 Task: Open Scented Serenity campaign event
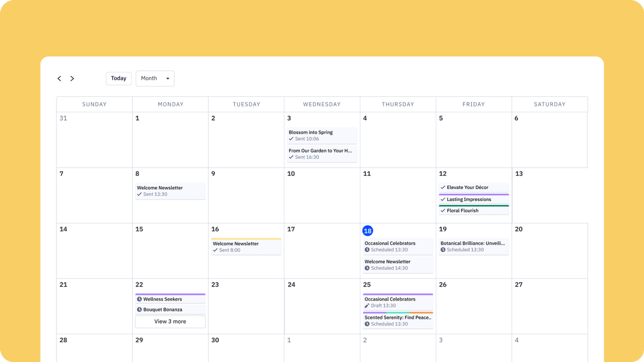click(397, 320)
